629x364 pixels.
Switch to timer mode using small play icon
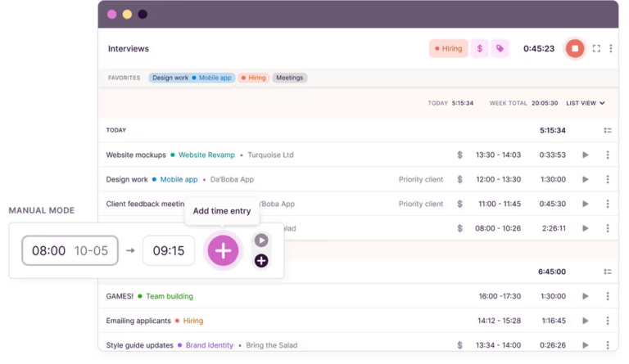click(x=261, y=240)
